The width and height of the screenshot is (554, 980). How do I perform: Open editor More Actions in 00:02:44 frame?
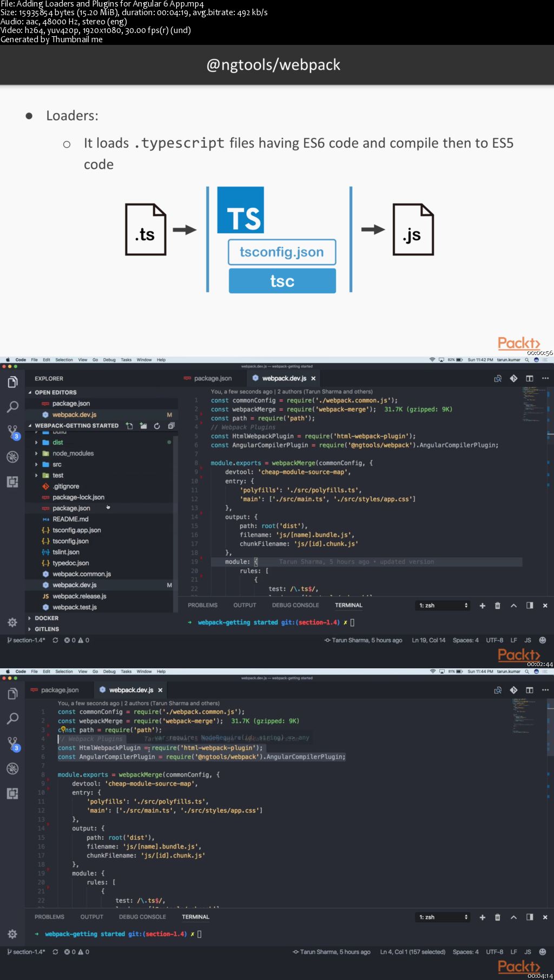pos(545,378)
